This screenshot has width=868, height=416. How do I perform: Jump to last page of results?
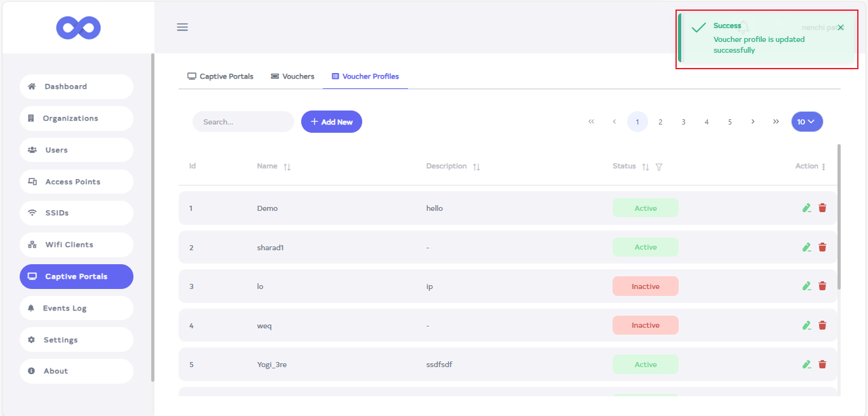click(775, 122)
